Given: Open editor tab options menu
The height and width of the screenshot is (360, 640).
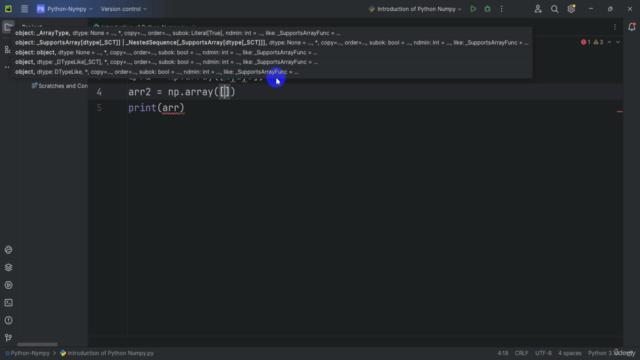Looking at the screenshot, I should click(615, 27).
